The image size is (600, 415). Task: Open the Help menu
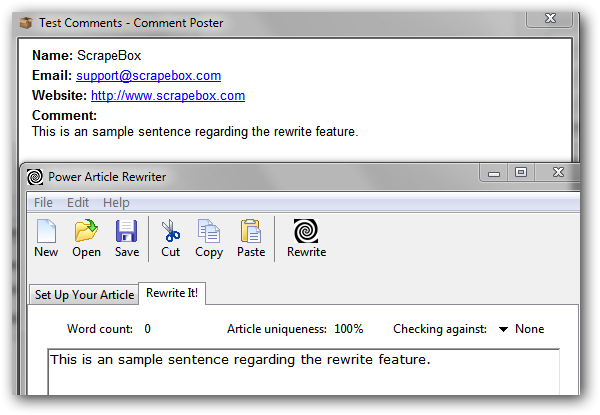tap(116, 202)
